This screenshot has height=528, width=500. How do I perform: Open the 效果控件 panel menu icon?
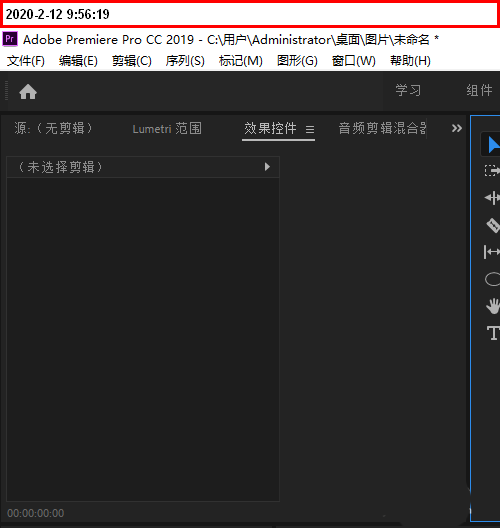pyautogui.click(x=310, y=129)
